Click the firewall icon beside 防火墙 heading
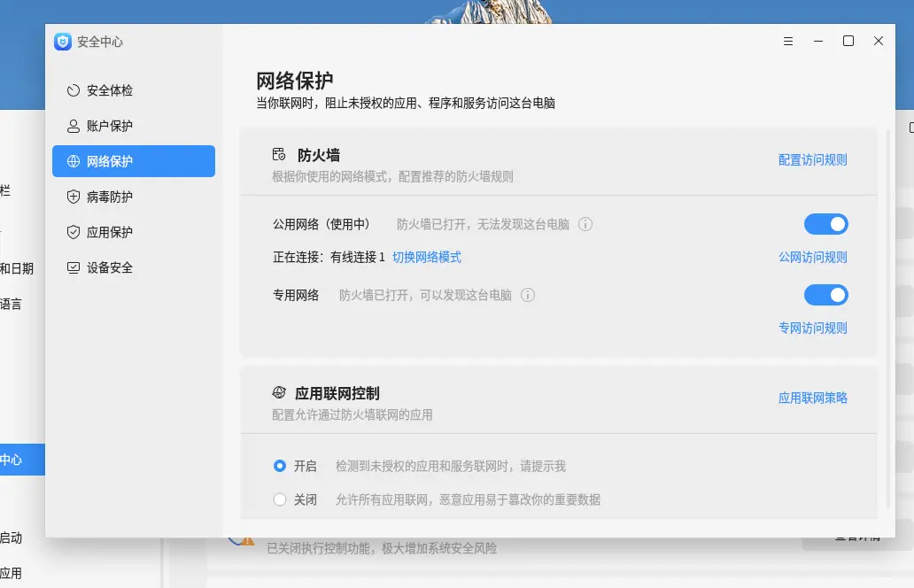The height and width of the screenshot is (588, 914). tap(279, 154)
